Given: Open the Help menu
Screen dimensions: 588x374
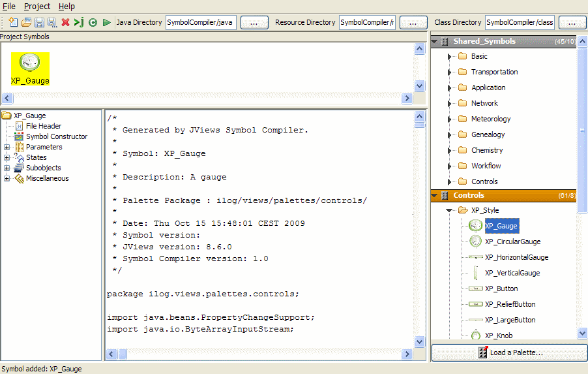Looking at the screenshot, I should [66, 6].
